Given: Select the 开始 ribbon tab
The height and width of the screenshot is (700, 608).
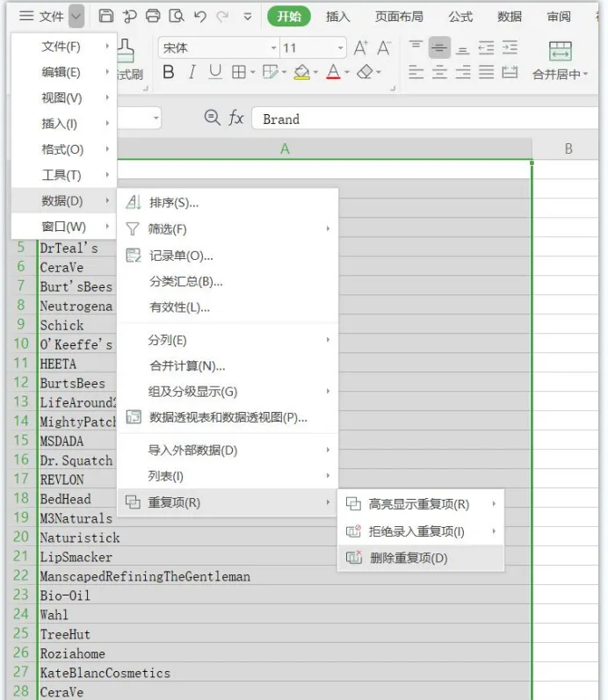Looking at the screenshot, I should (288, 17).
